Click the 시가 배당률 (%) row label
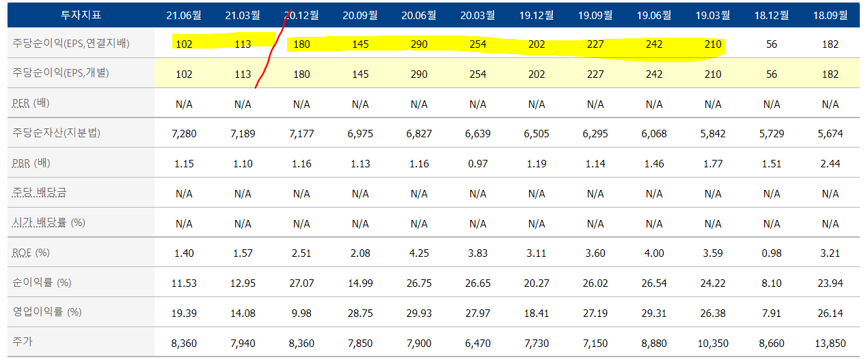 [x=47, y=223]
